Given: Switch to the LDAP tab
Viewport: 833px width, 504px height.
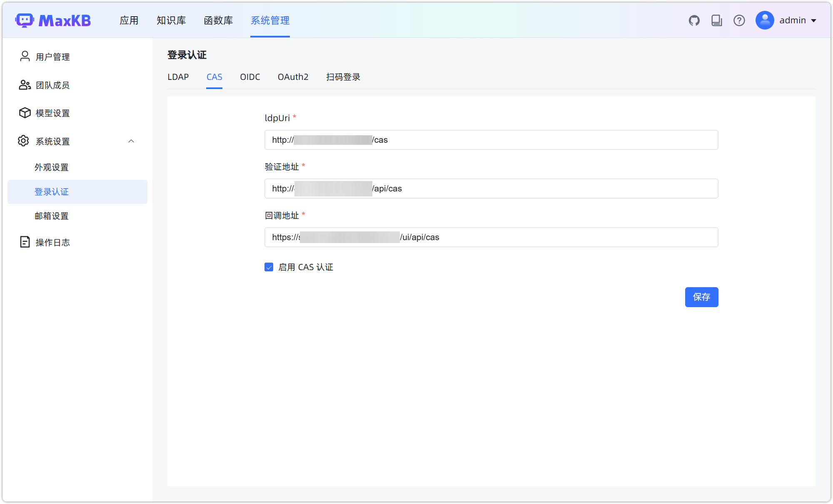Looking at the screenshot, I should click(x=178, y=77).
